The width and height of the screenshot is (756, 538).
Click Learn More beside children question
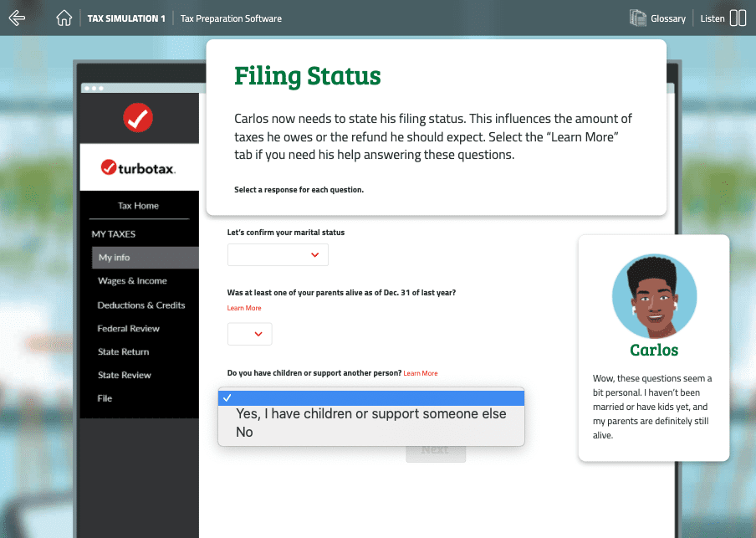click(420, 373)
